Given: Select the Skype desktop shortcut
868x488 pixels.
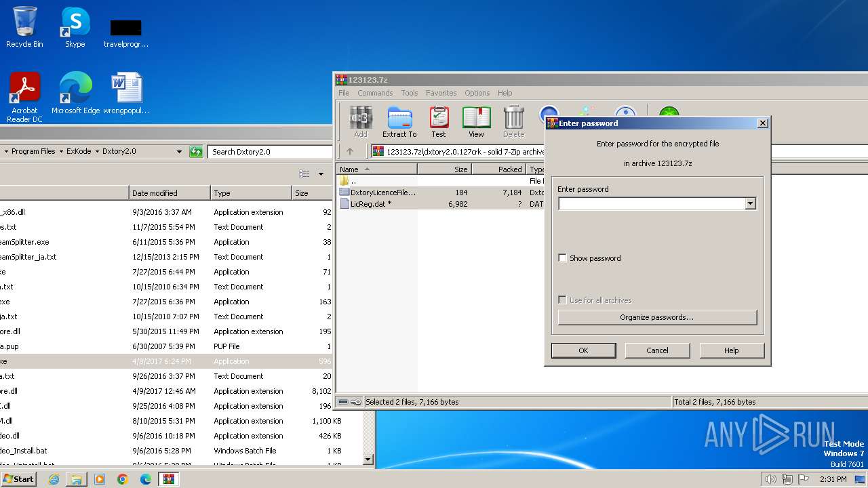Looking at the screenshot, I should click(75, 27).
